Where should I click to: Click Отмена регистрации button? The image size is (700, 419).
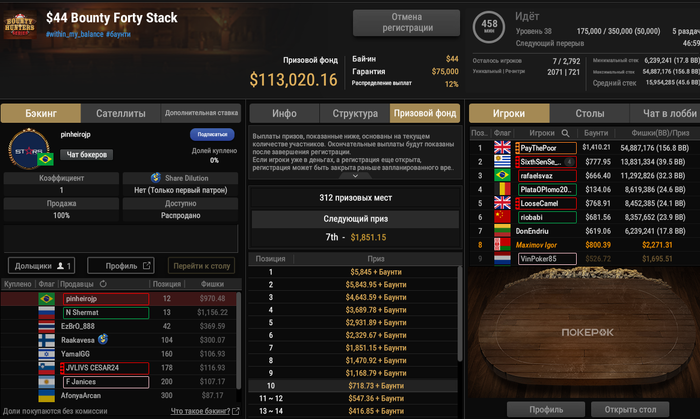(x=406, y=22)
